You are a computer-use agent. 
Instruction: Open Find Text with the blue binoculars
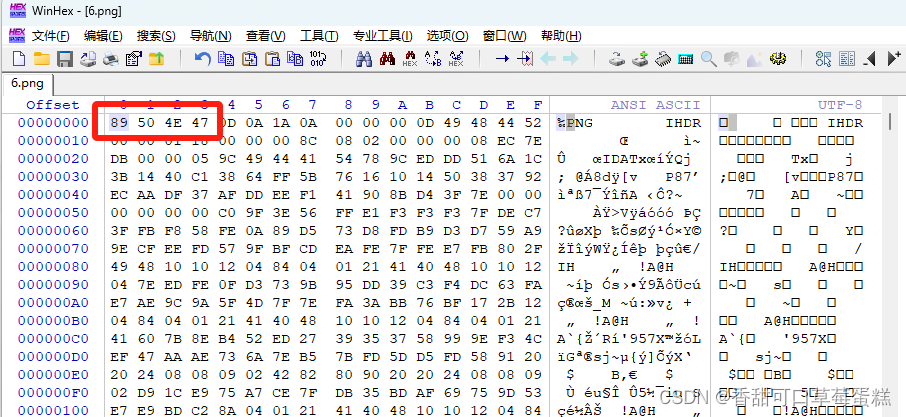point(363,58)
